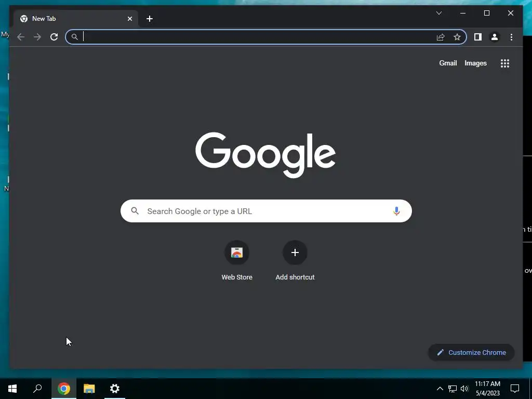Image resolution: width=532 pixels, height=399 pixels.
Task: Click the Chrome taskbar icon
Action: (x=64, y=389)
